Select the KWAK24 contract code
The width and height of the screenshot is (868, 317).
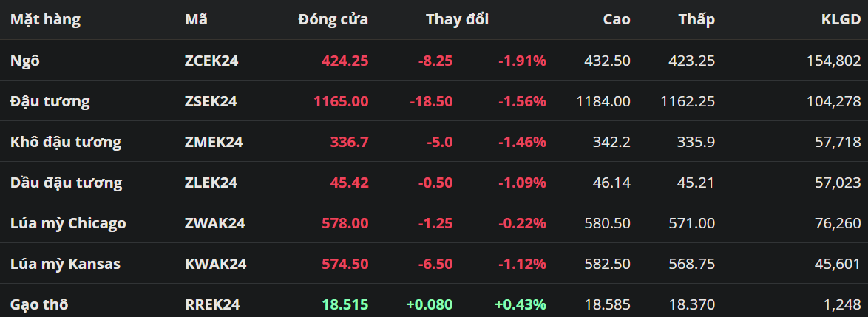tap(215, 264)
